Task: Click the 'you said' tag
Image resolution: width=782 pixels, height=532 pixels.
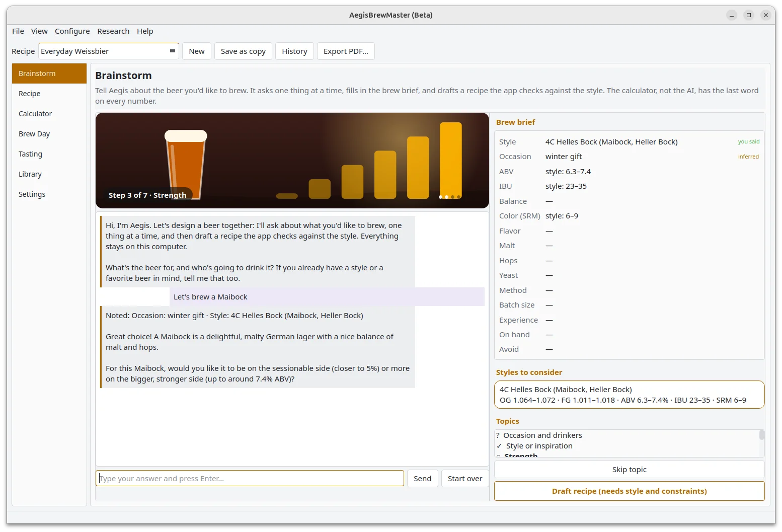Action: [x=749, y=142]
